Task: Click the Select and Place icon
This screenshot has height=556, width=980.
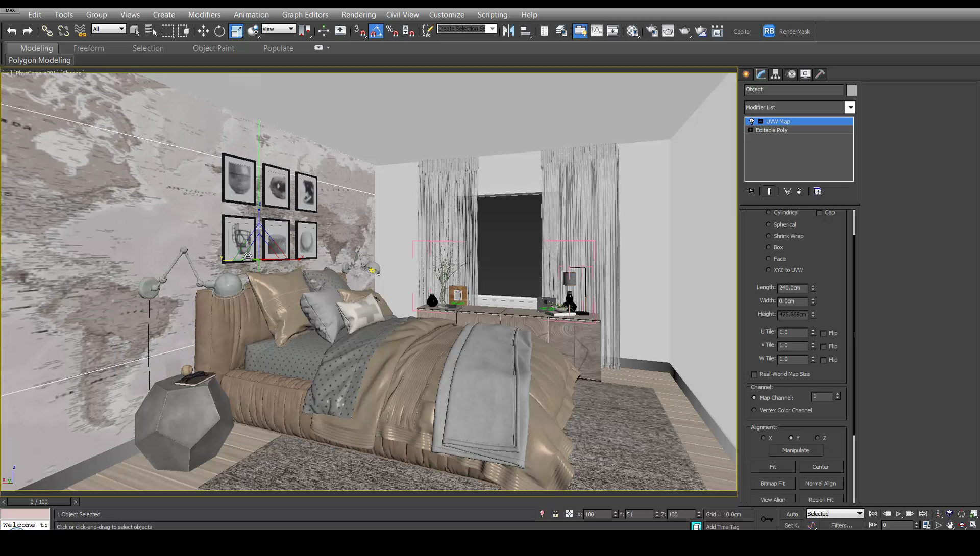Action: click(253, 31)
